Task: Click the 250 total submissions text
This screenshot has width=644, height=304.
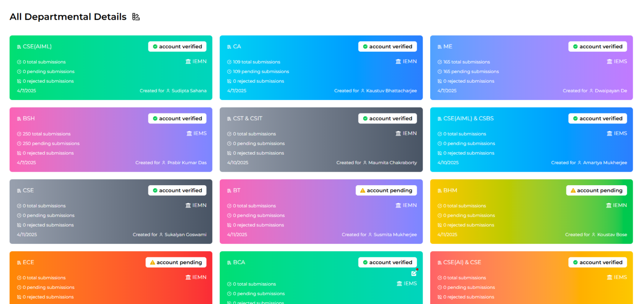Action: pos(47,134)
